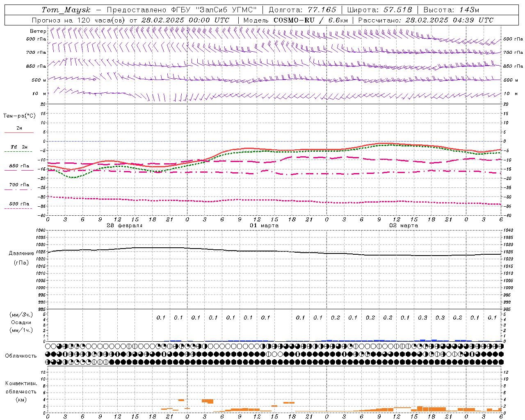Click the '(мм/3ч.)' precipitation unit label
This screenshot has width=525, height=420.
21,315
